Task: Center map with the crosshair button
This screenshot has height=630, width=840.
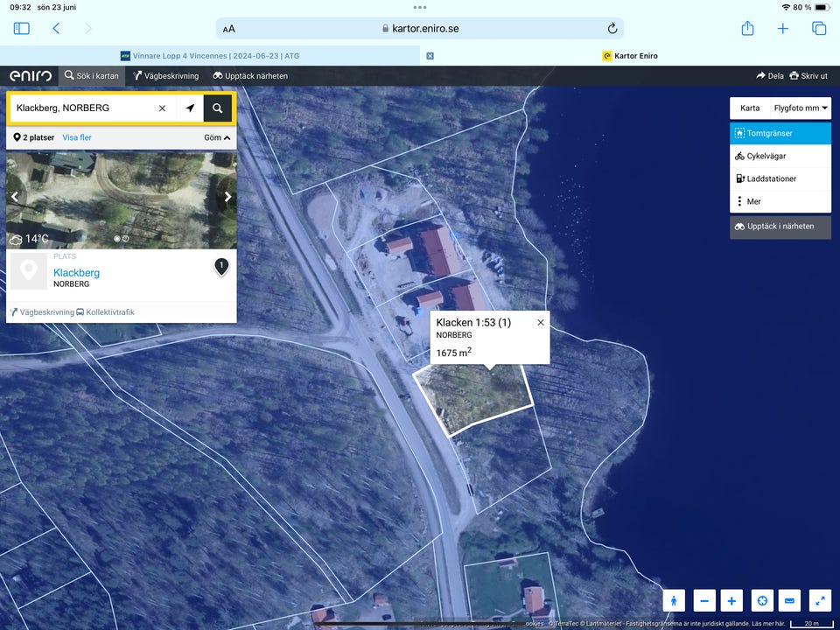Action: point(762,600)
